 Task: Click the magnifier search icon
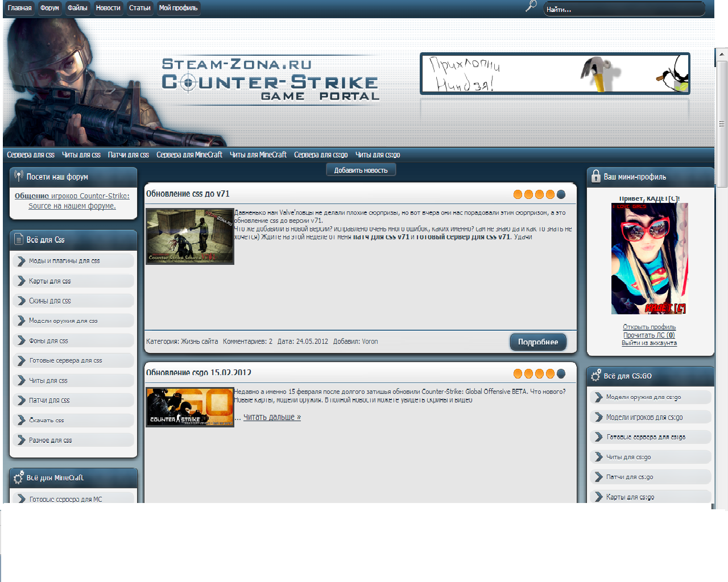(531, 7)
